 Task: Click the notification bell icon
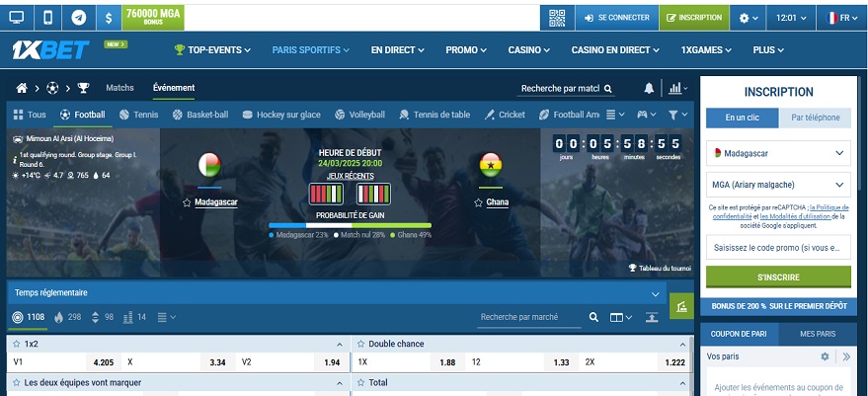(649, 88)
